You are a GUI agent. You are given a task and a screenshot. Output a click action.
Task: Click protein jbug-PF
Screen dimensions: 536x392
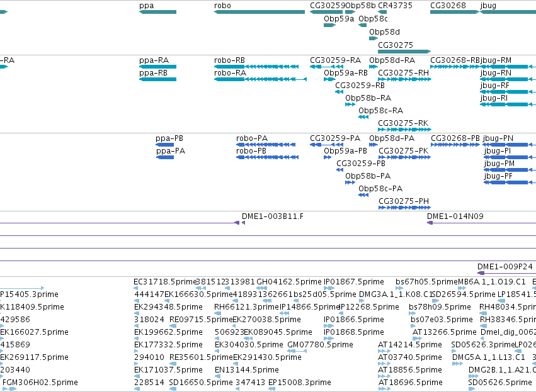(x=510, y=182)
